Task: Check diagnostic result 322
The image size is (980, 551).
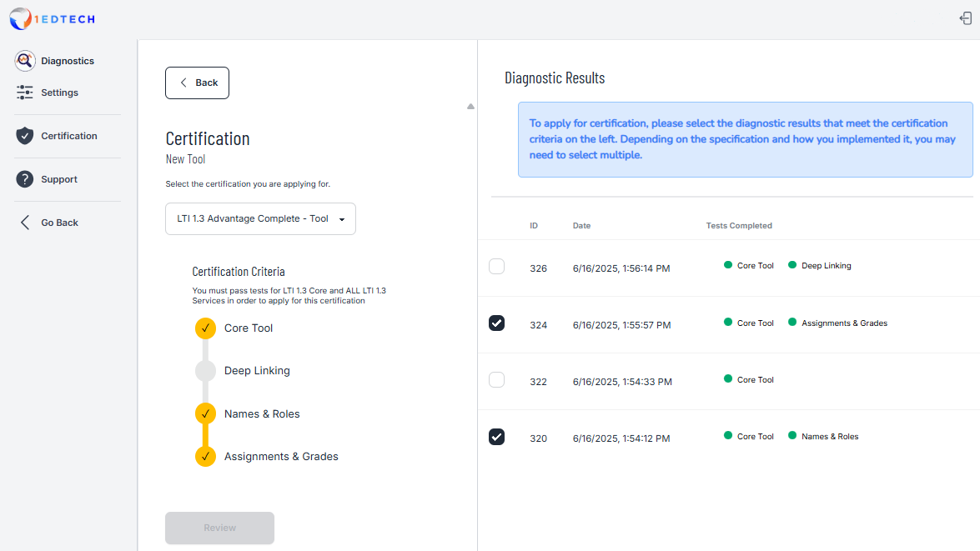Action: (496, 379)
